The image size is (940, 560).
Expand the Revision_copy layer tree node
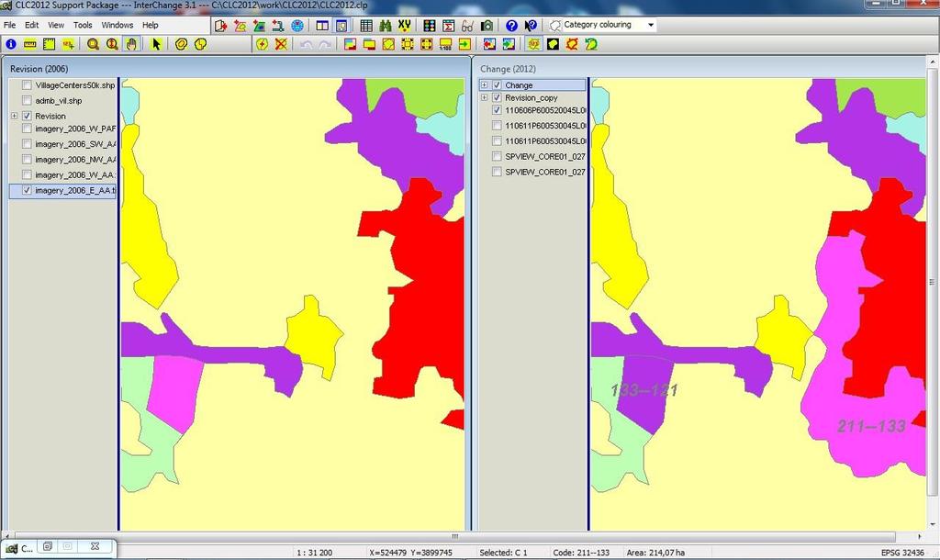[x=485, y=97]
